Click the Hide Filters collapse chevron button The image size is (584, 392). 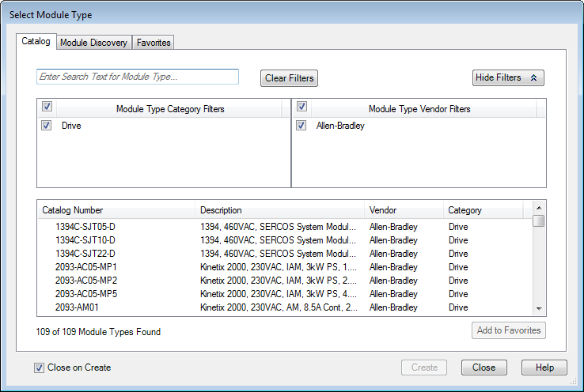point(508,77)
